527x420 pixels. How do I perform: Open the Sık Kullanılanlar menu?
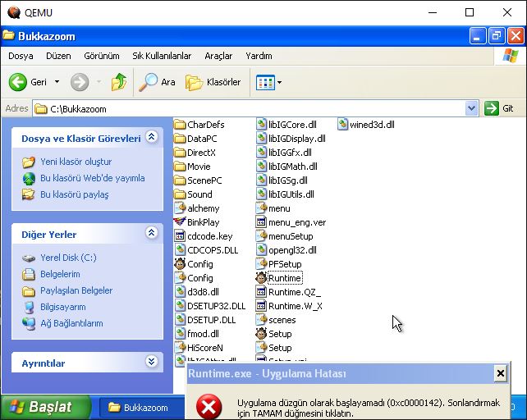click(x=162, y=56)
